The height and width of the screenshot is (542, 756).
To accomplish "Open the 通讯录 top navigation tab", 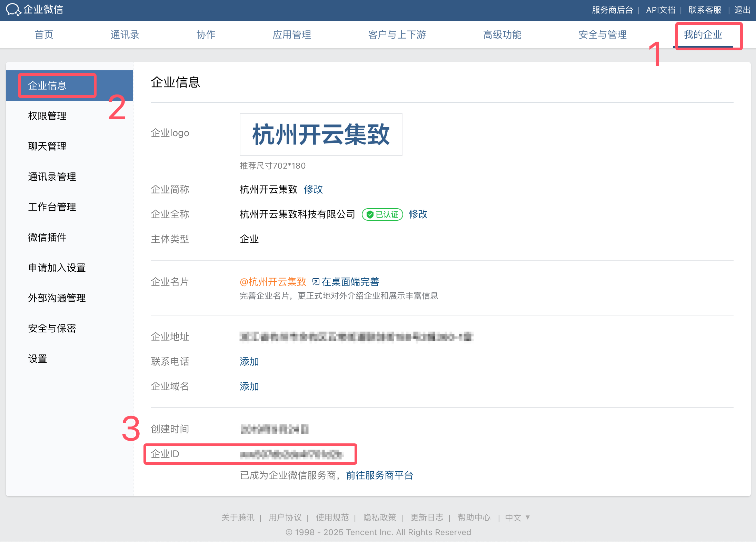I will tap(125, 34).
